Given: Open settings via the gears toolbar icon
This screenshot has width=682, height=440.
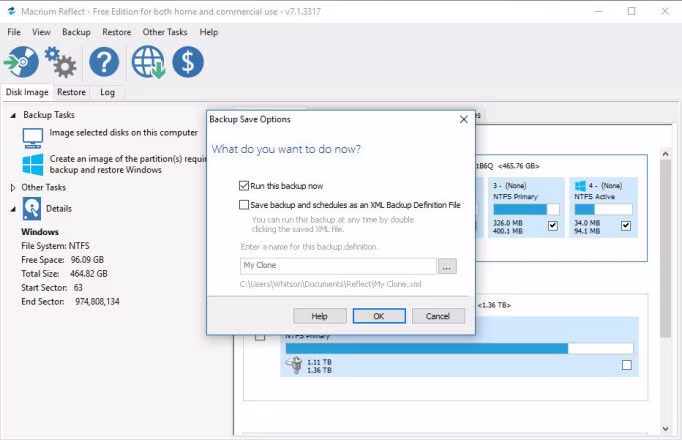Looking at the screenshot, I should tap(60, 62).
